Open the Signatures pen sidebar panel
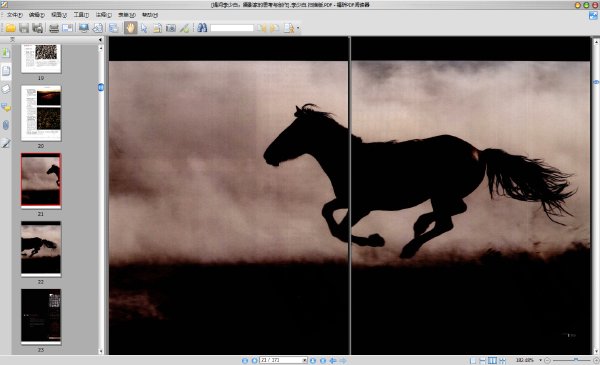The width and height of the screenshot is (600, 365). [6, 143]
